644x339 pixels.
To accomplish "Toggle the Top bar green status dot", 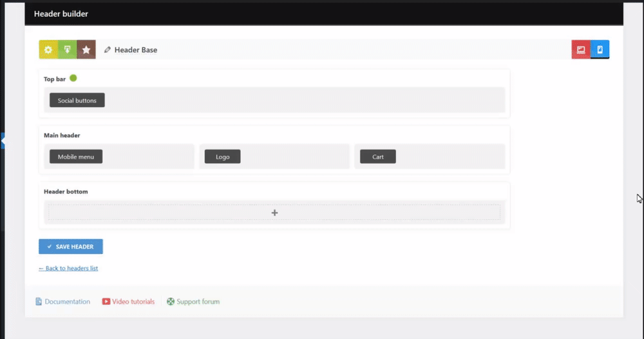I will tap(73, 78).
